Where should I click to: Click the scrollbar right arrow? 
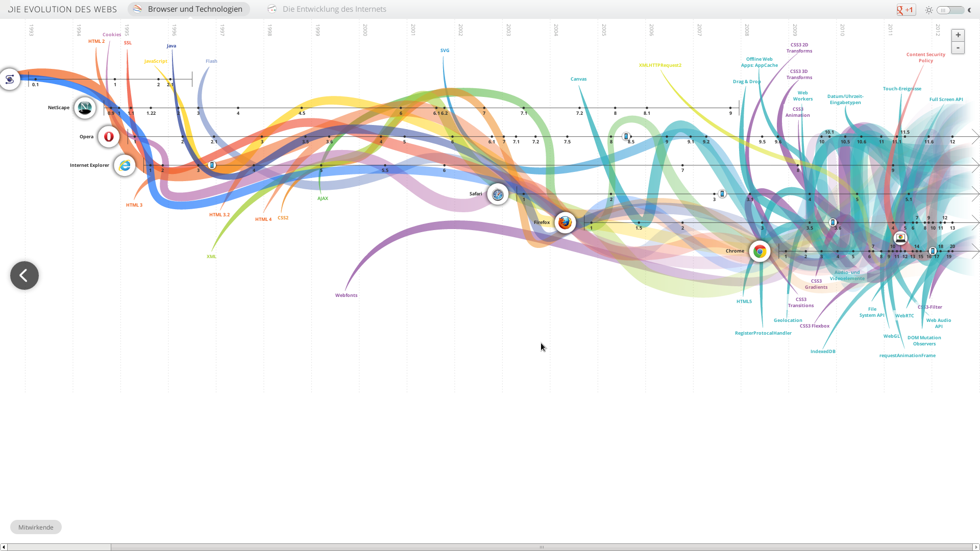[976, 547]
